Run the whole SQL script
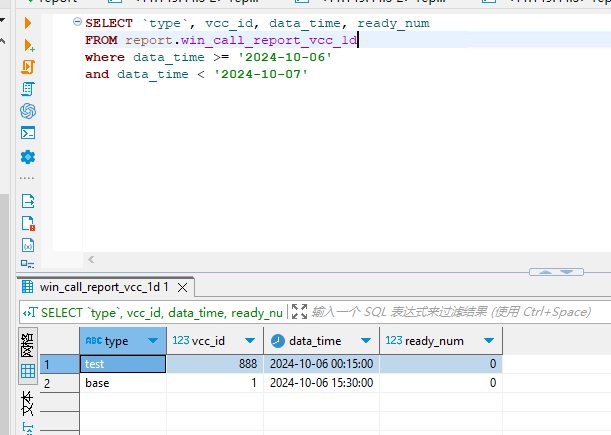 point(28,67)
